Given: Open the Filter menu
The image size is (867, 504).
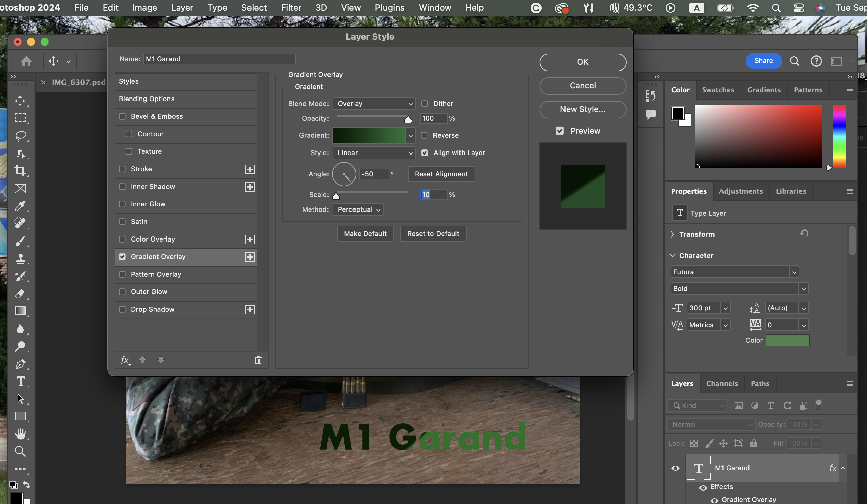Looking at the screenshot, I should 291,7.
